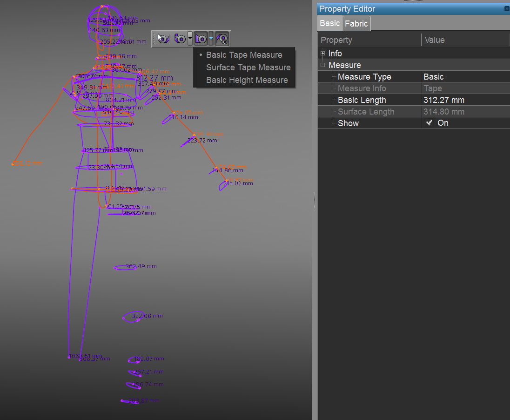Image resolution: width=510 pixels, height=420 pixels.
Task: Click the 182.07 mm ankle measurement label
Action: 149,359
